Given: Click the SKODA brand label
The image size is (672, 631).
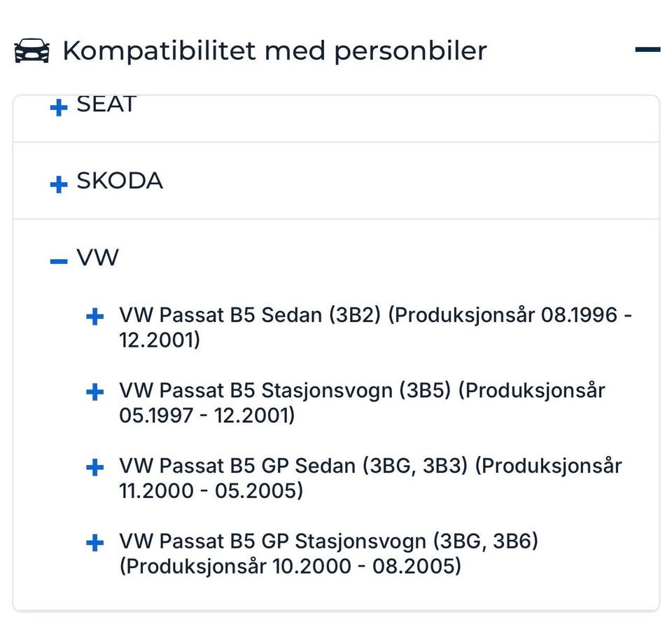Looking at the screenshot, I should coord(120,181).
